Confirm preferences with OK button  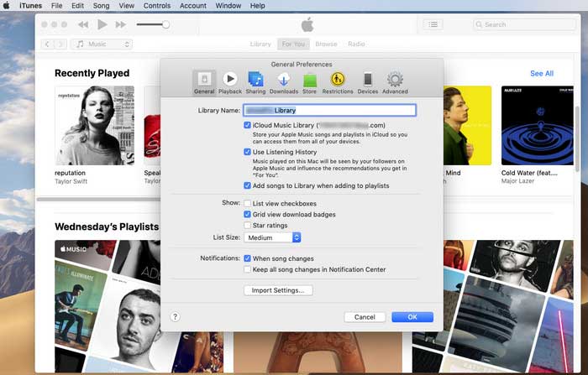[412, 317]
